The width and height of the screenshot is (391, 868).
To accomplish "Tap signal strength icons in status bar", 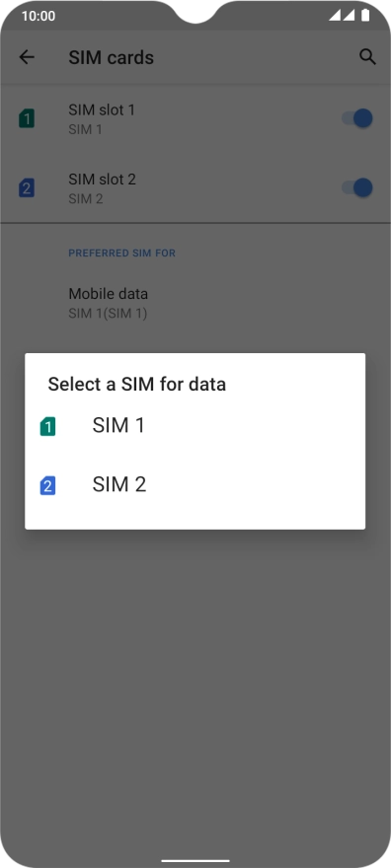I will [x=342, y=16].
